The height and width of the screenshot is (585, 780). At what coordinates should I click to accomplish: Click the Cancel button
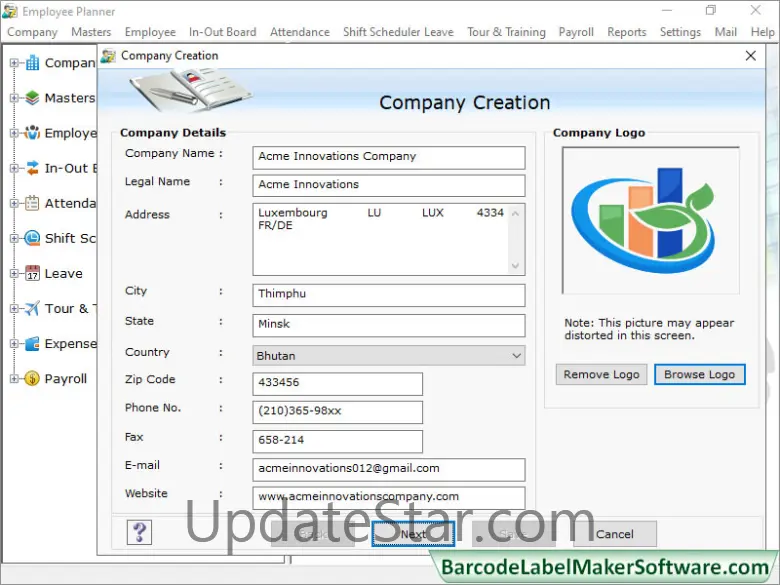[615, 534]
